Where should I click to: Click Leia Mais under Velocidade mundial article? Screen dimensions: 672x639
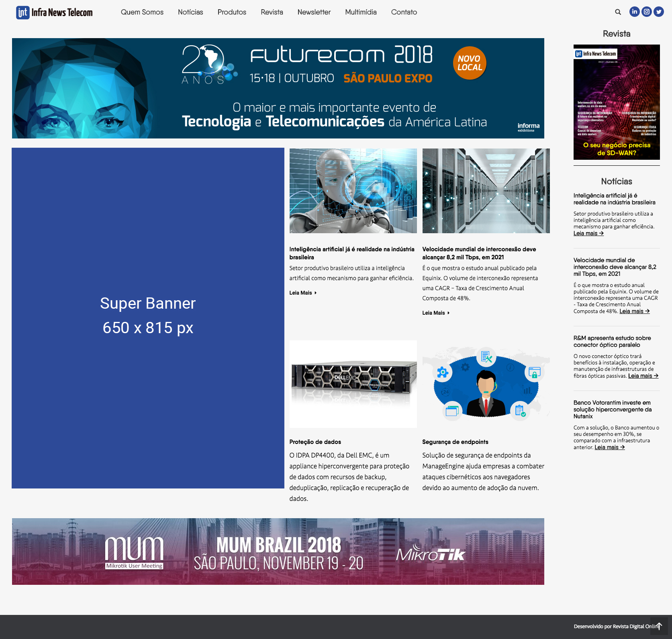click(x=436, y=313)
